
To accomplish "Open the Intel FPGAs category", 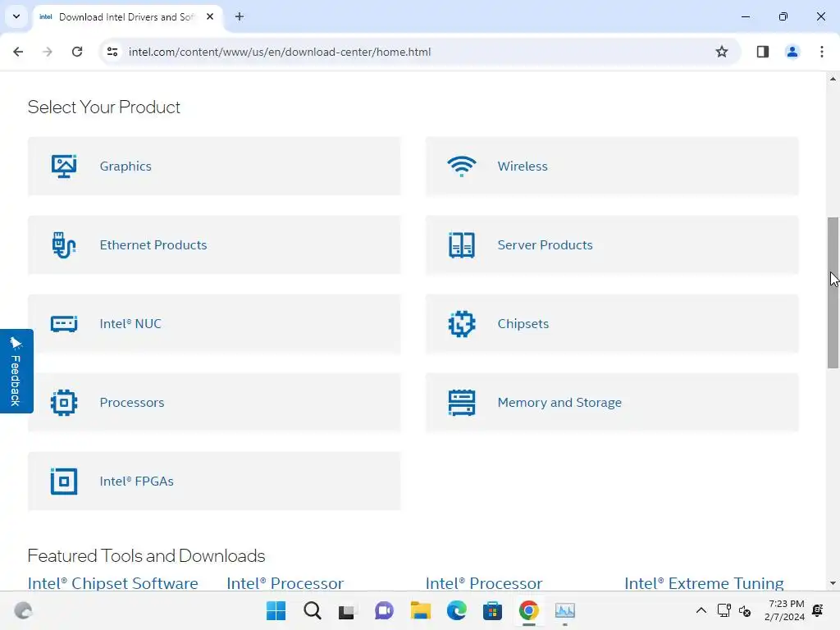I will [x=214, y=481].
